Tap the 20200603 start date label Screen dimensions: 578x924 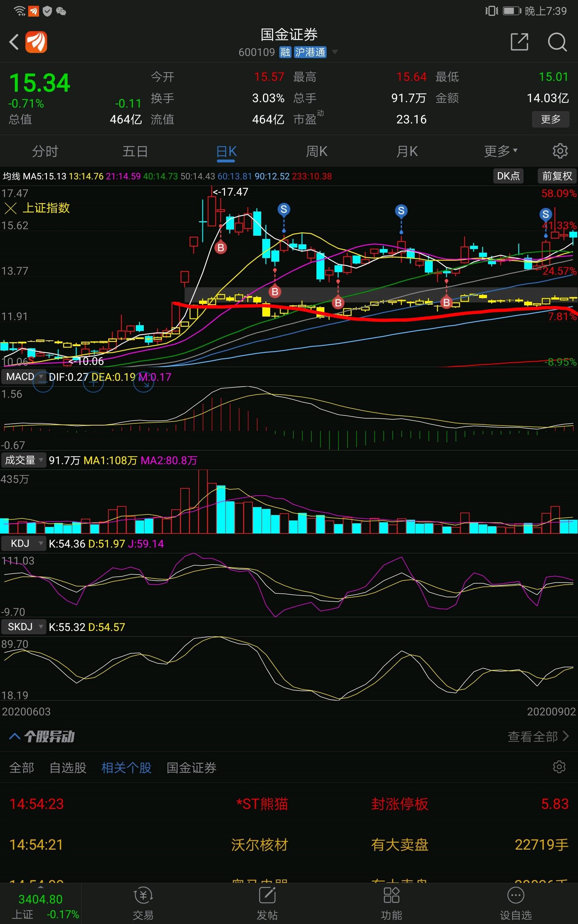(x=26, y=711)
